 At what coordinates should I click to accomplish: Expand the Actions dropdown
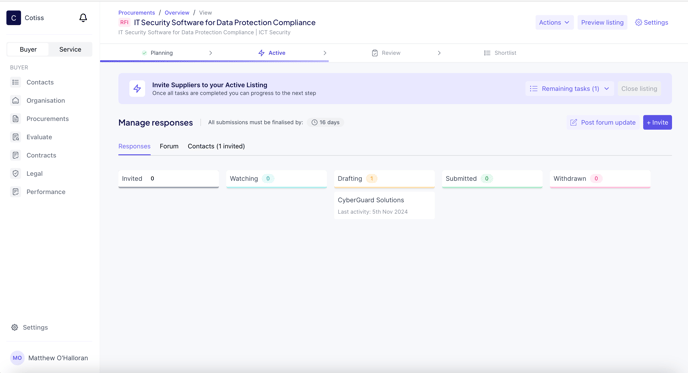click(x=554, y=22)
